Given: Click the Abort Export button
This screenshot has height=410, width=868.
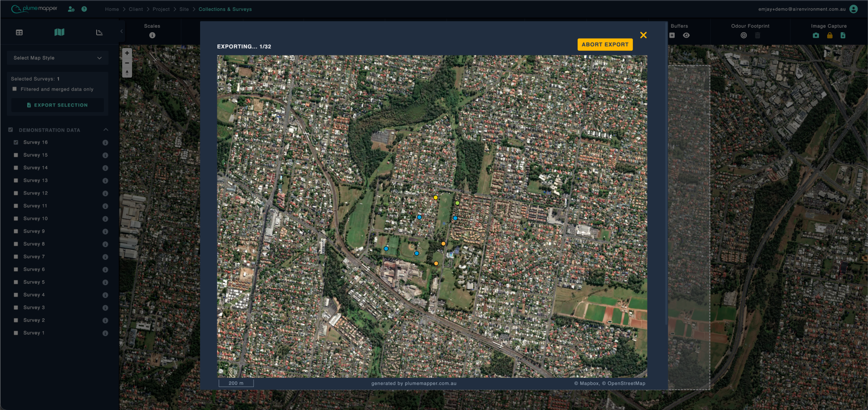Looking at the screenshot, I should click(x=605, y=44).
